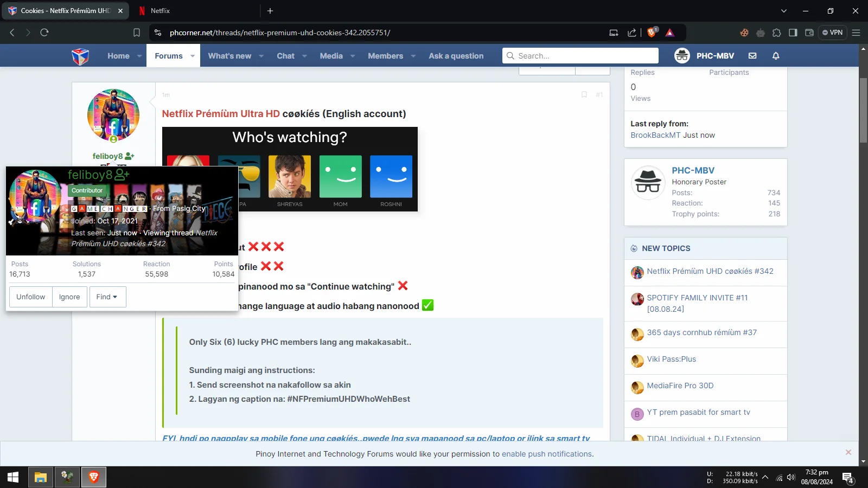Screen dimensions: 868x488
Task: Open the inbox envelope icon
Action: pos(752,56)
